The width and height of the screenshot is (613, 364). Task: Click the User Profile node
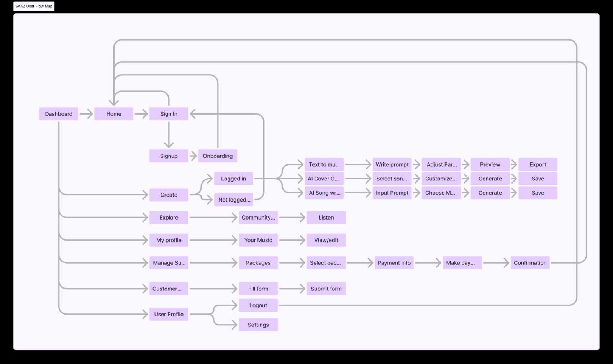click(169, 314)
